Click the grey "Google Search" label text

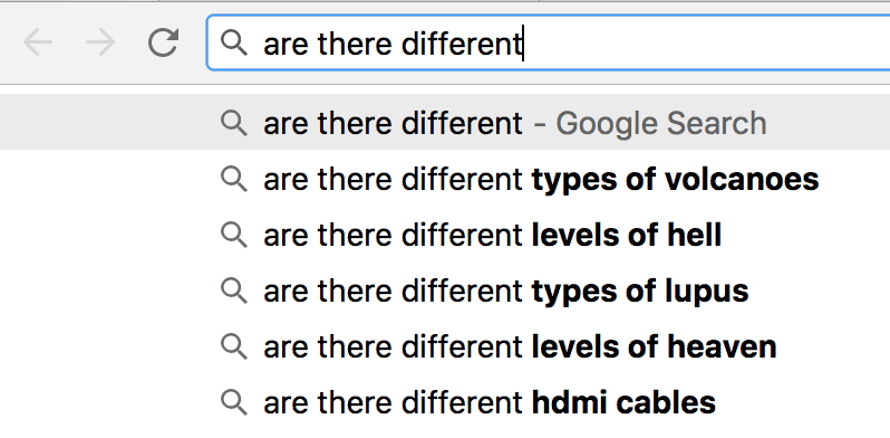(x=661, y=123)
